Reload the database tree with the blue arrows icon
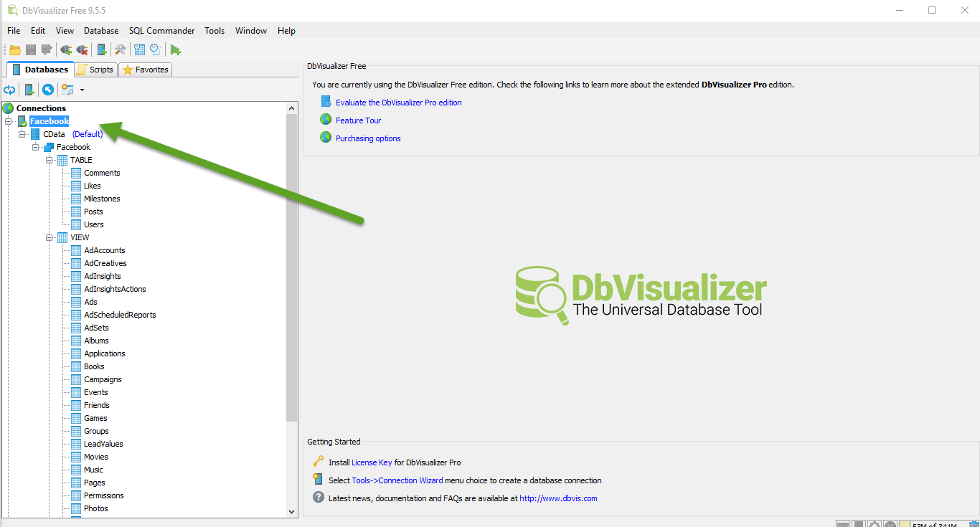The image size is (980, 527). point(9,90)
